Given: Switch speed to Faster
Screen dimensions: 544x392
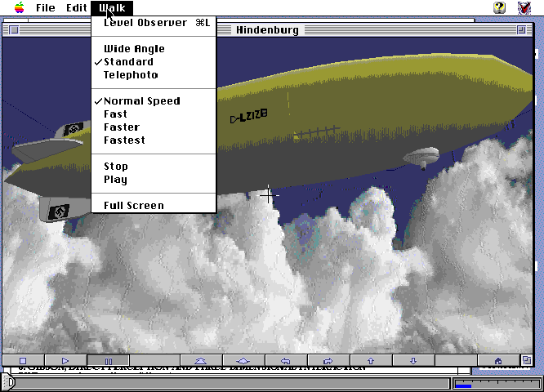Looking at the screenshot, I should click(122, 127).
